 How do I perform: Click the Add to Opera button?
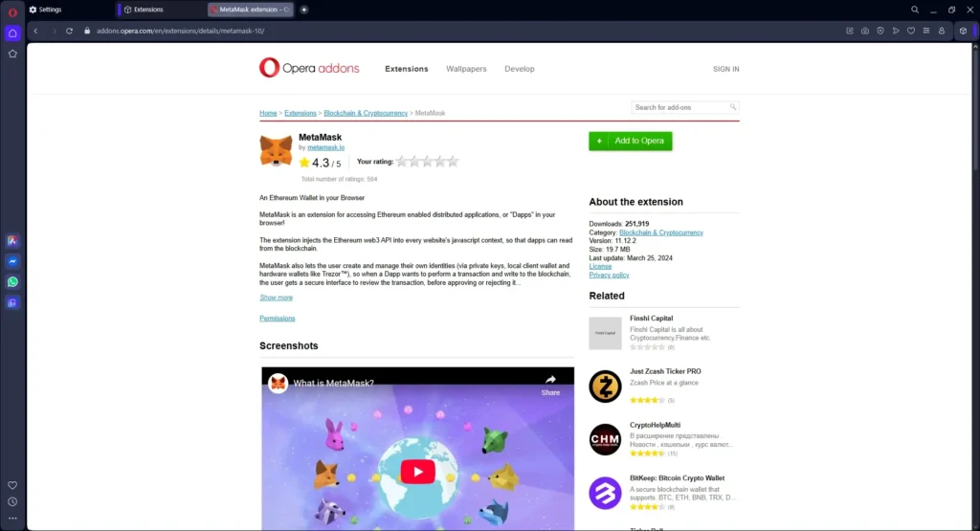pos(630,141)
